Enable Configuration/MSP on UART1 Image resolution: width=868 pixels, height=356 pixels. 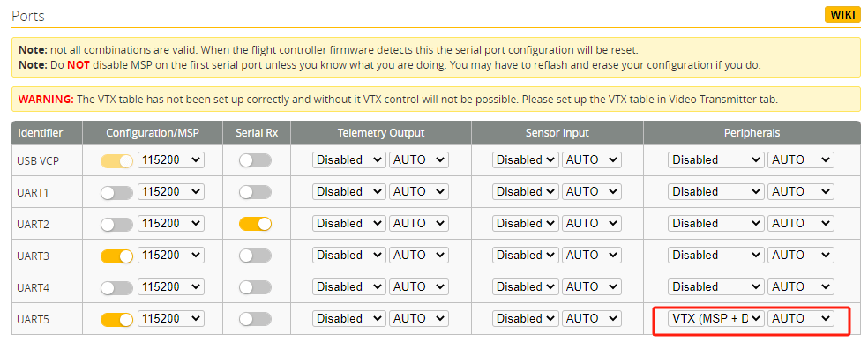tap(116, 192)
